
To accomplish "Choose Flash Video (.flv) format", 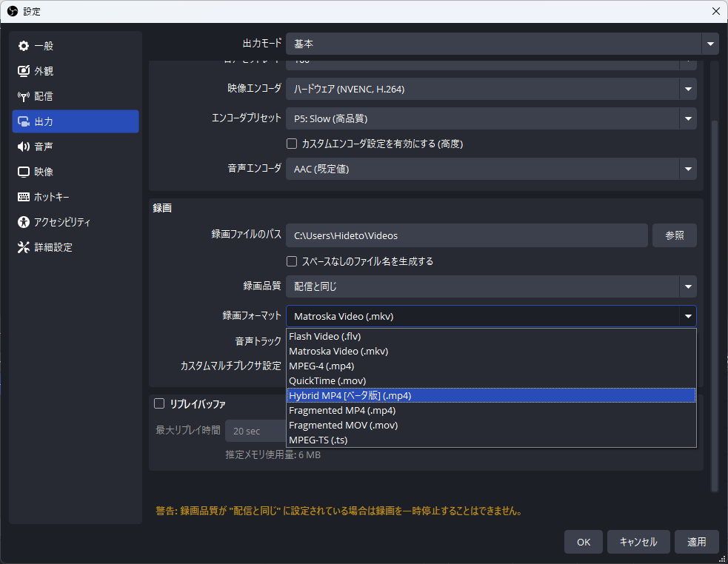I will point(491,337).
